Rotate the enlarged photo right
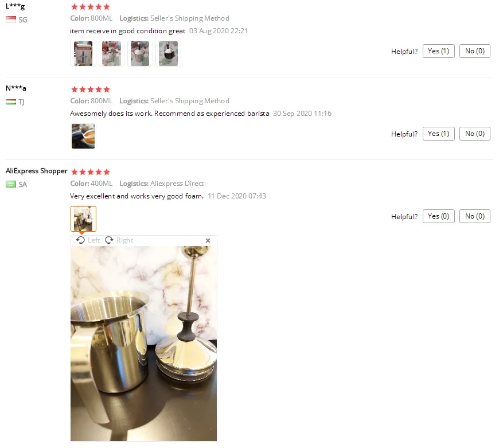The image size is (499, 448). [119, 240]
